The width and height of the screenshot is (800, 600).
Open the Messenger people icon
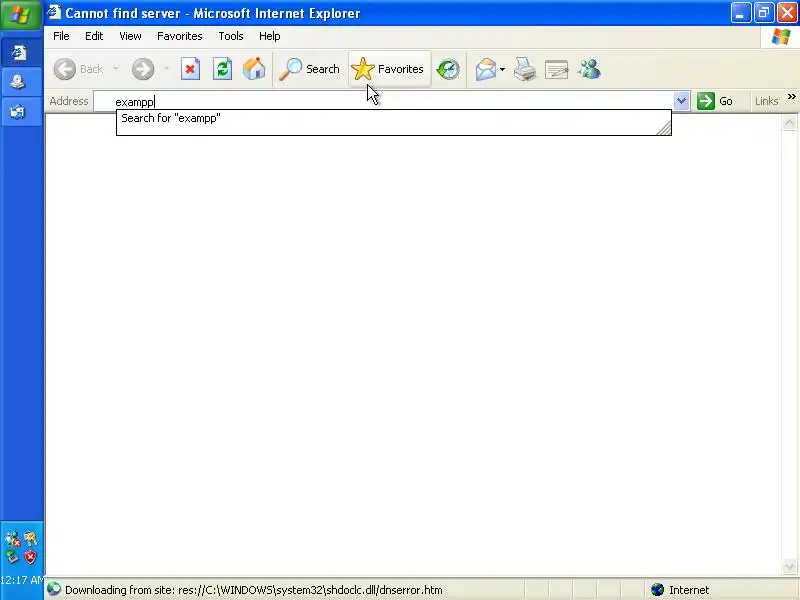[589, 69]
